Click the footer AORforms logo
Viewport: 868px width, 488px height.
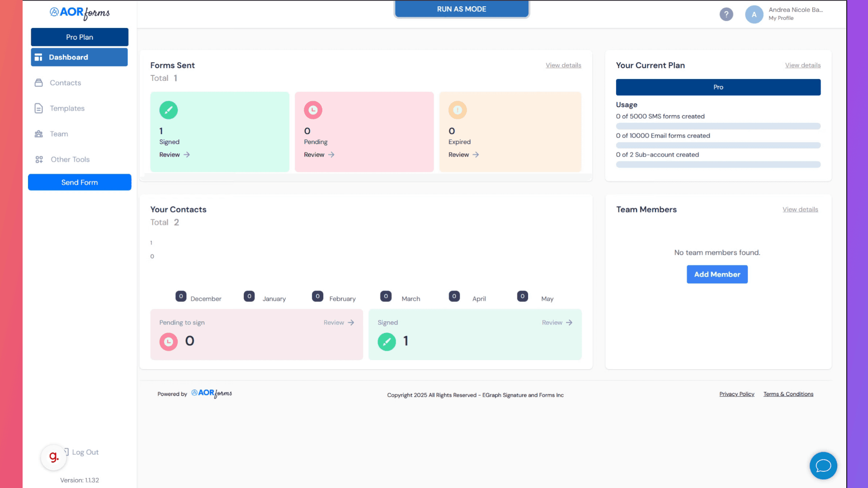pyautogui.click(x=212, y=394)
